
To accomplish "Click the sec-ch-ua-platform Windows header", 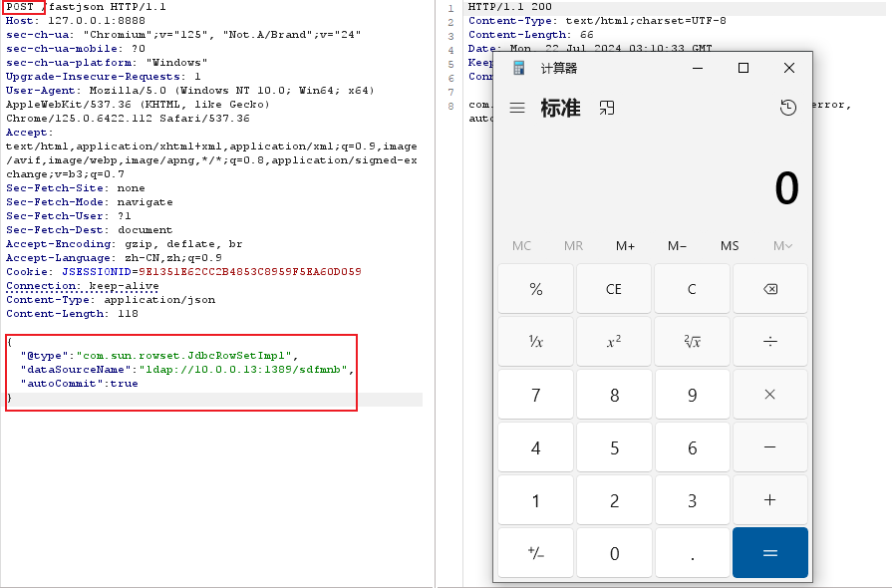I will coord(107,63).
